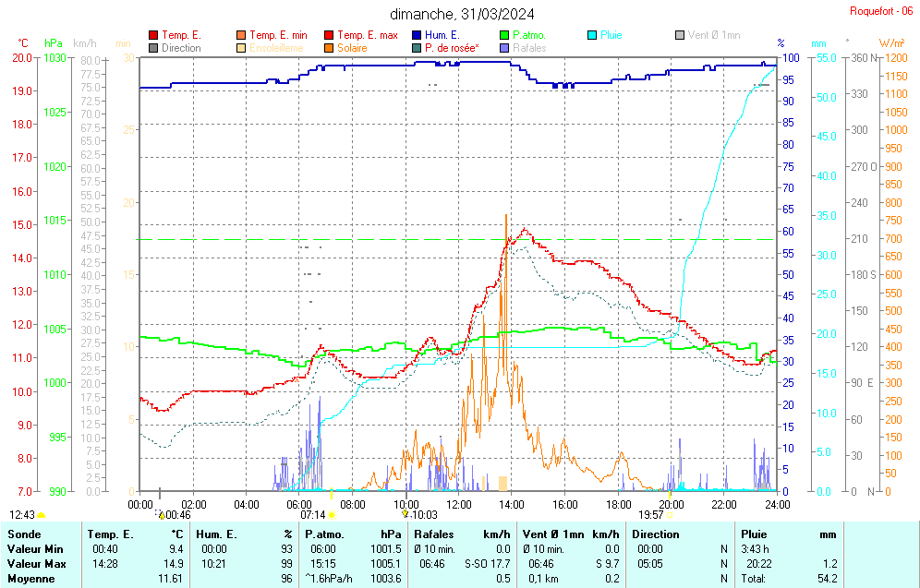Click the Valeur Max row label
Image resolution: width=920 pixels, height=588 pixels.
(x=36, y=564)
